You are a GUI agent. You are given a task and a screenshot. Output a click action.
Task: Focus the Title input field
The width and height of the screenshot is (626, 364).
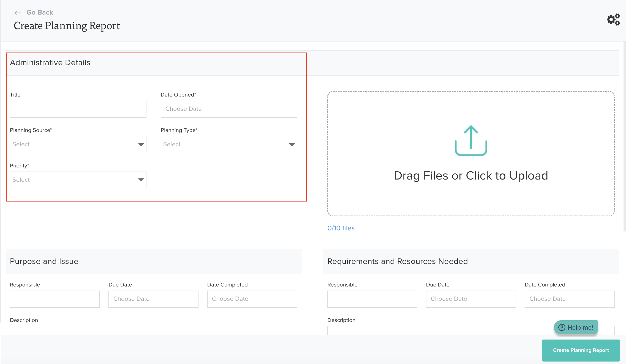78,109
